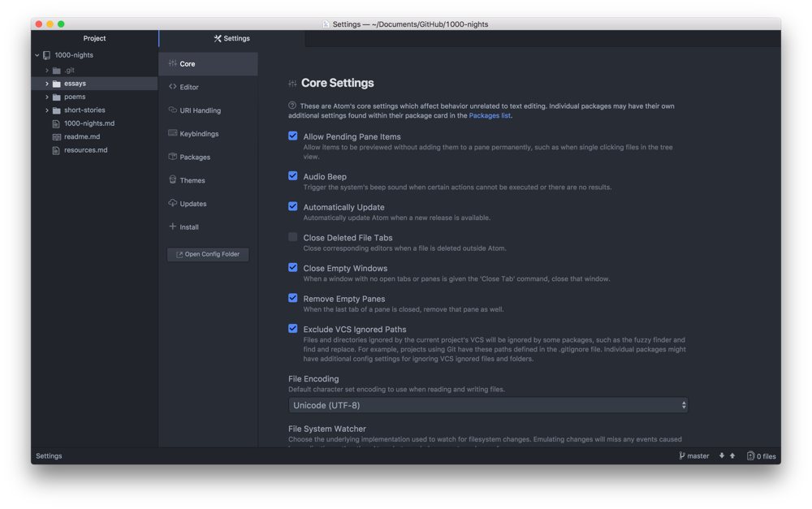This screenshot has height=509, width=812.
Task: Click the git fetch down arrow
Action: [721, 455]
